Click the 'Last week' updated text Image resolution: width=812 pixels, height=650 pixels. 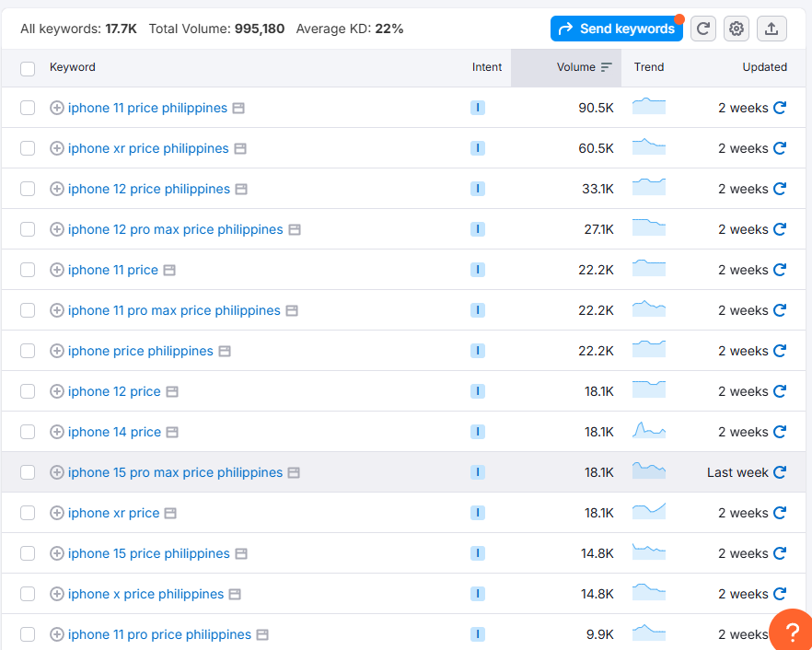[x=737, y=472]
